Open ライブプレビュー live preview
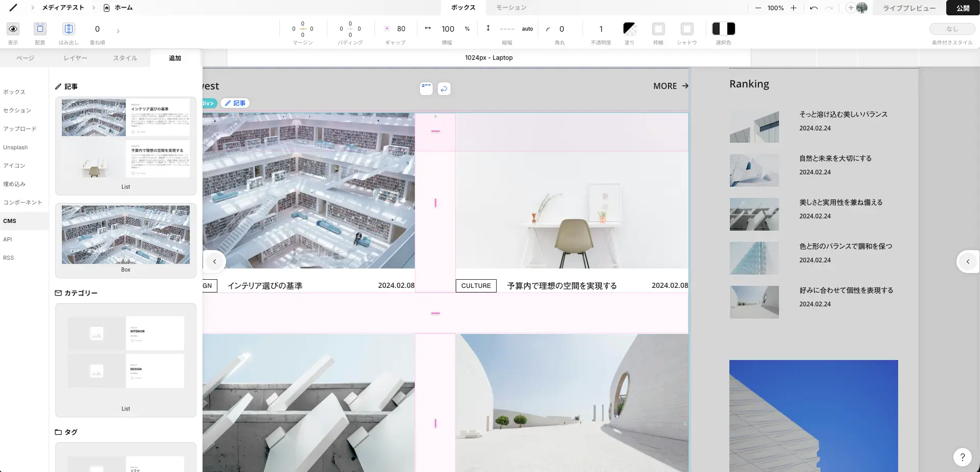This screenshot has height=472, width=980. (x=909, y=8)
